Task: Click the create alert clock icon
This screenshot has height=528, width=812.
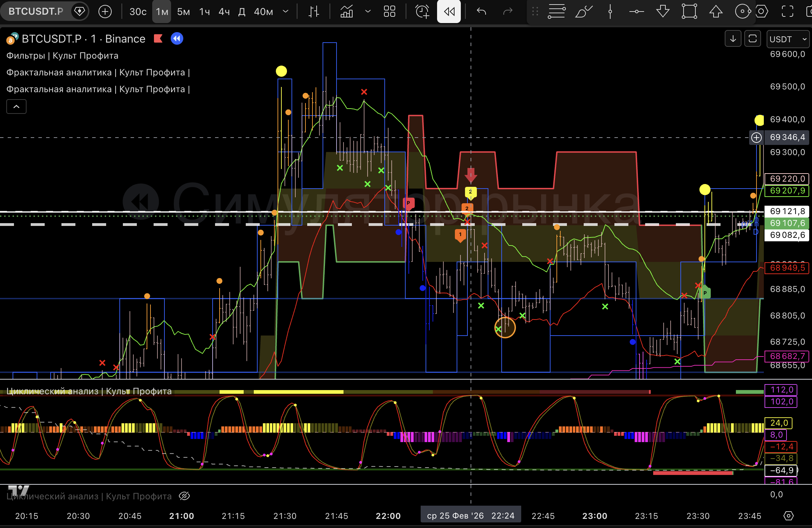Action: click(422, 12)
